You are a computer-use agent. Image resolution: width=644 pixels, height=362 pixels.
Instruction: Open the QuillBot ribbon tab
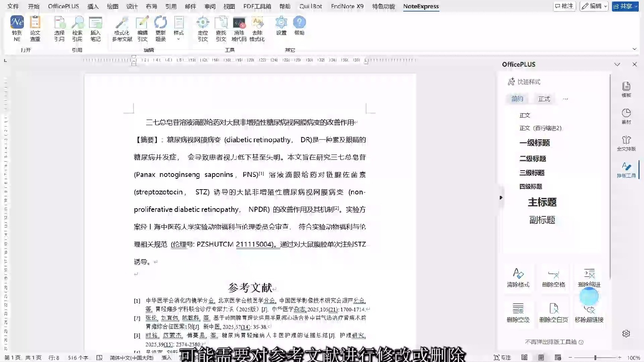coord(310,6)
